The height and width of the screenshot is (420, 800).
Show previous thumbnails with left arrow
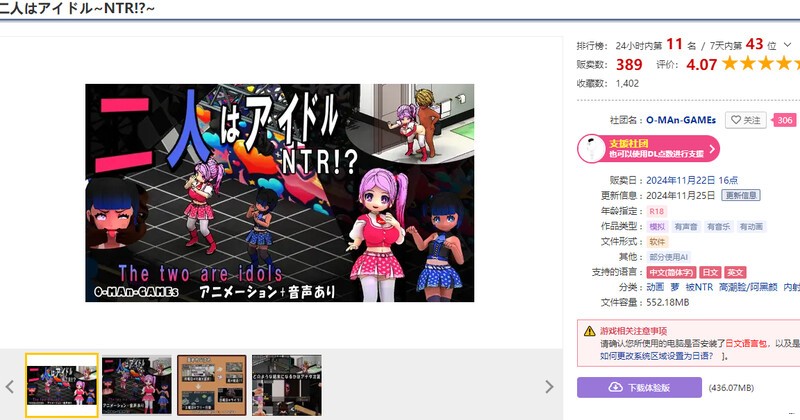point(9,386)
